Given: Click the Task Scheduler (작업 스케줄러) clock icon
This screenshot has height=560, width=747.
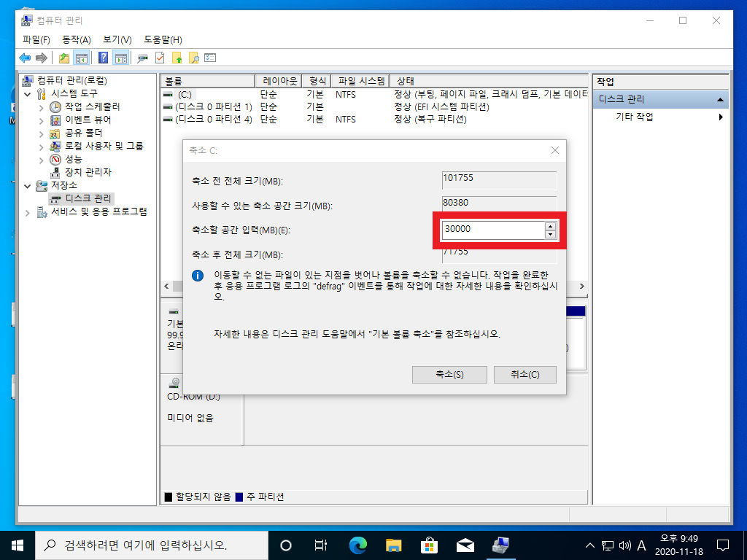Looking at the screenshot, I should pos(55,106).
